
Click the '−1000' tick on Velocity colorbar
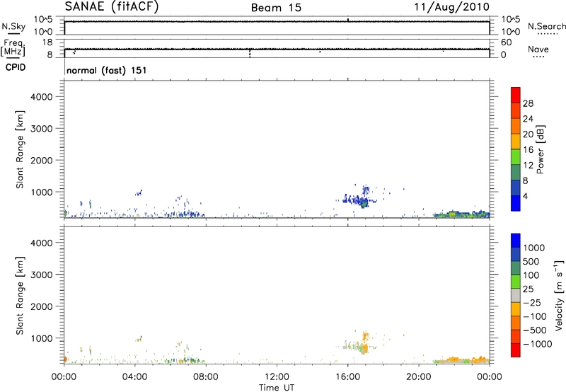pyautogui.click(x=537, y=344)
